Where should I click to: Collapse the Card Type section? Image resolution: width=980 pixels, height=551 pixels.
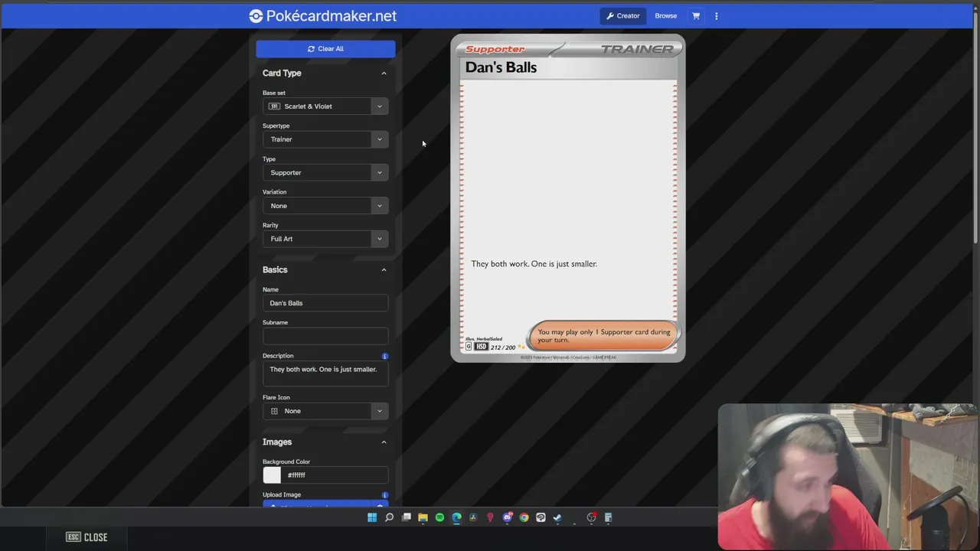pos(384,73)
